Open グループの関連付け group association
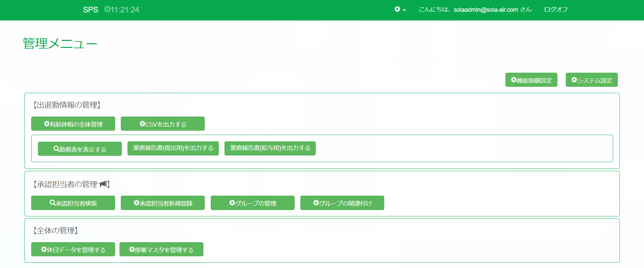This screenshot has height=268, width=644. click(x=342, y=203)
